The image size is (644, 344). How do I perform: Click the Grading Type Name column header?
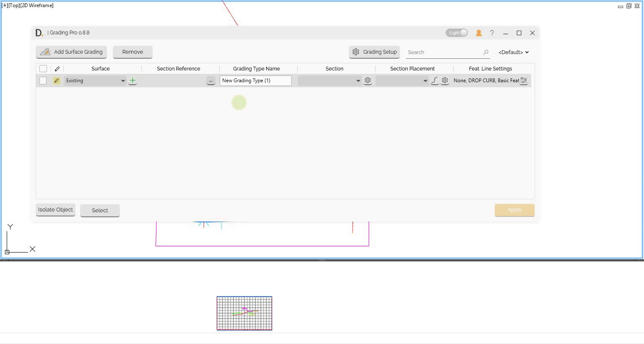[256, 69]
